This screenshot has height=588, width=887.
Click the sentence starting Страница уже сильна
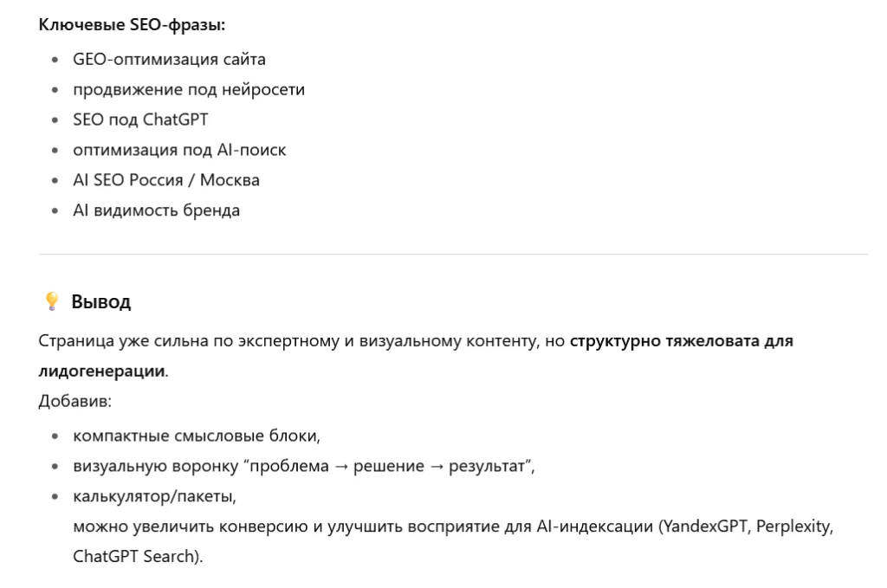point(416,356)
